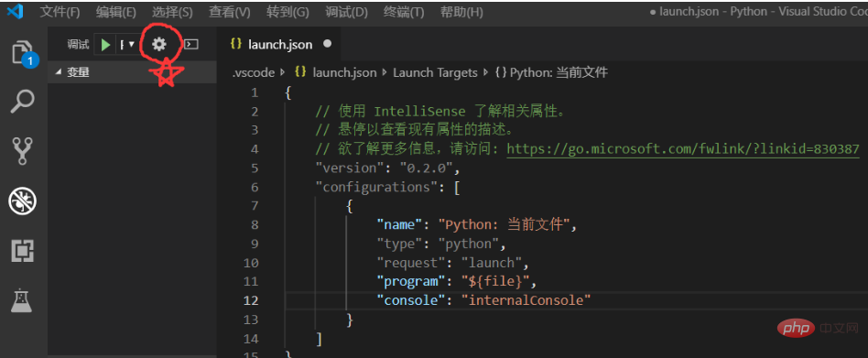Open the debug console icon

point(191,44)
